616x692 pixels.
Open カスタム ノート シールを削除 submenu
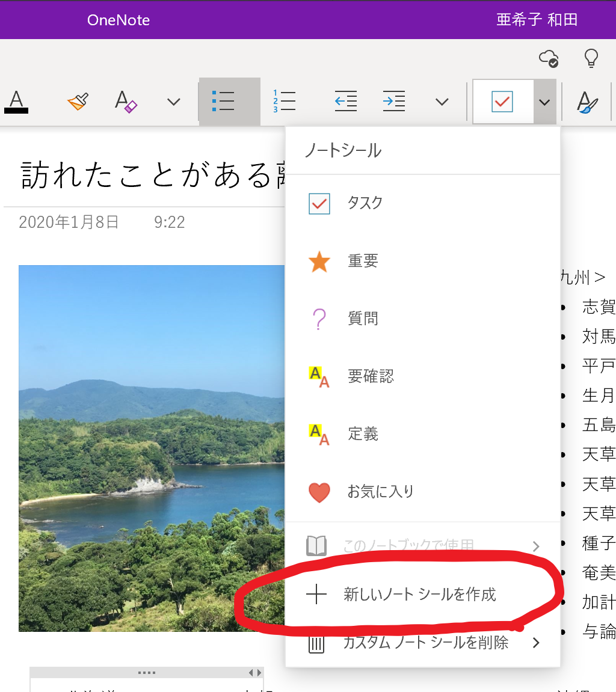click(x=424, y=643)
